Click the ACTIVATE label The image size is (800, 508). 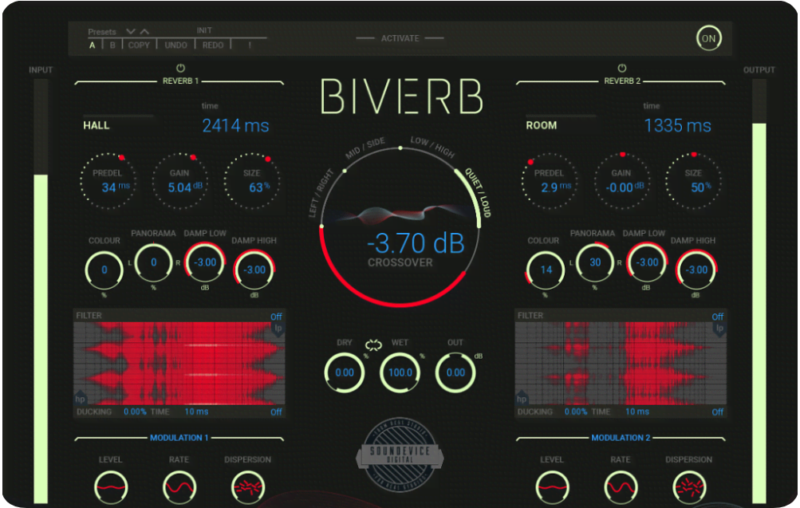point(400,38)
